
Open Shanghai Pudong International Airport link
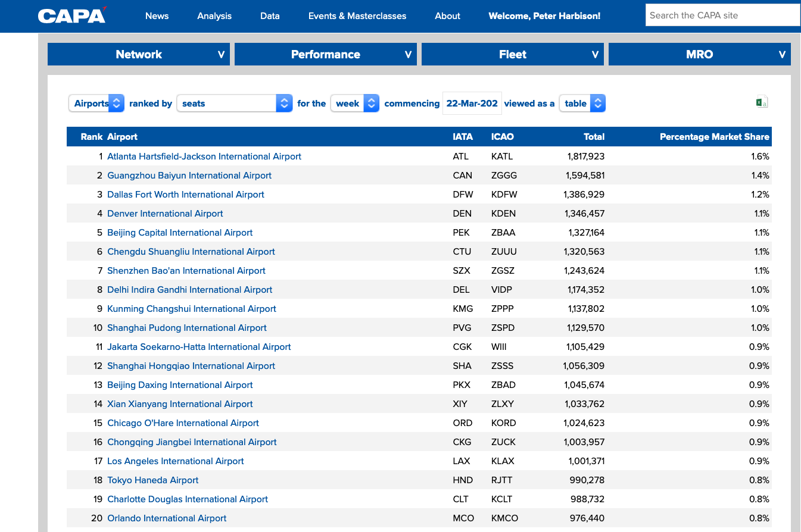coord(187,328)
